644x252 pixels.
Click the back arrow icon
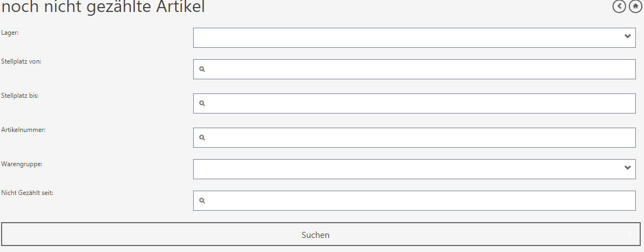tap(619, 7)
